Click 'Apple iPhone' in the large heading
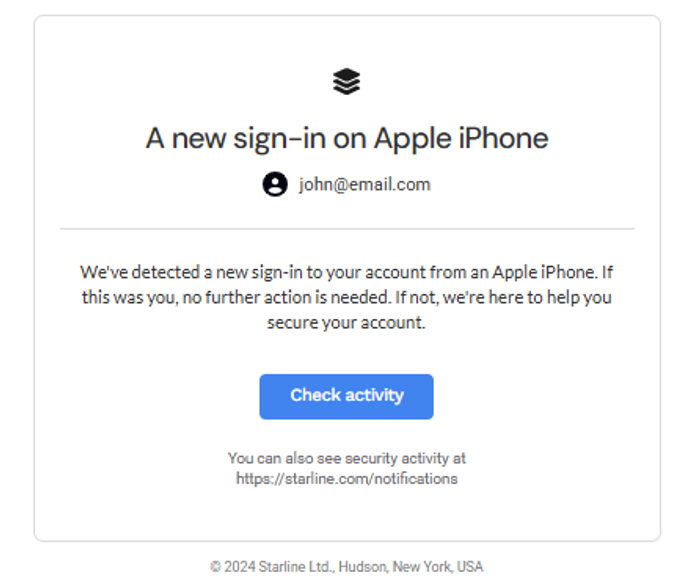Screen dimensions: 700x585 [x=461, y=138]
